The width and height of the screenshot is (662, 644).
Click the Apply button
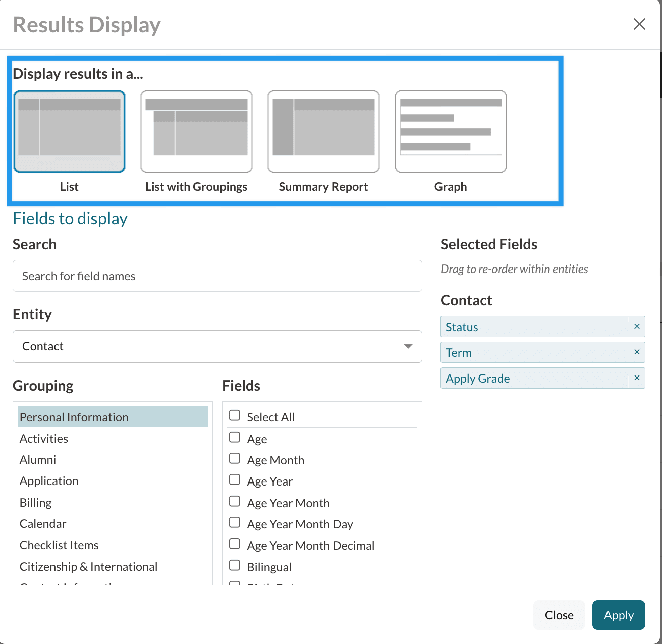click(x=618, y=615)
